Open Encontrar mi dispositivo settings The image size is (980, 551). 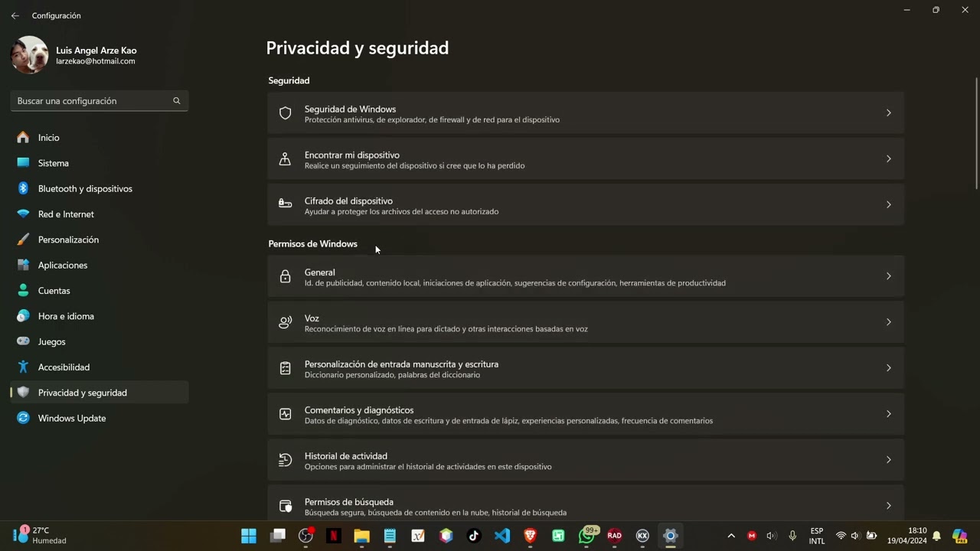pyautogui.click(x=586, y=159)
